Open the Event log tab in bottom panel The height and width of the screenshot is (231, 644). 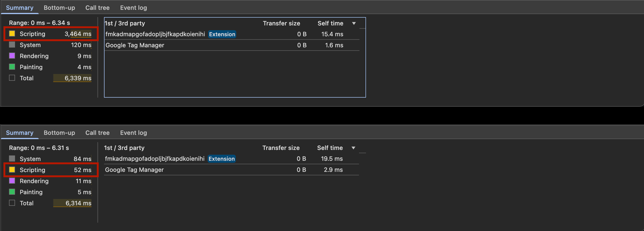(133, 133)
